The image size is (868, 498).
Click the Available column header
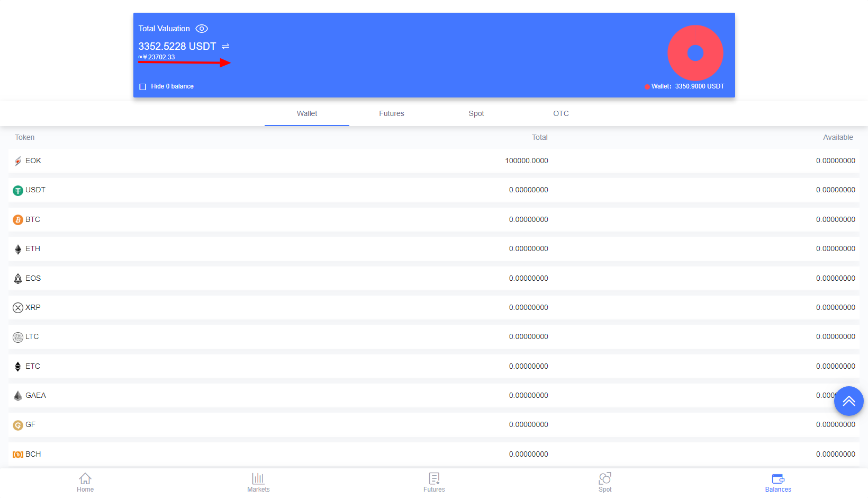pyautogui.click(x=838, y=137)
